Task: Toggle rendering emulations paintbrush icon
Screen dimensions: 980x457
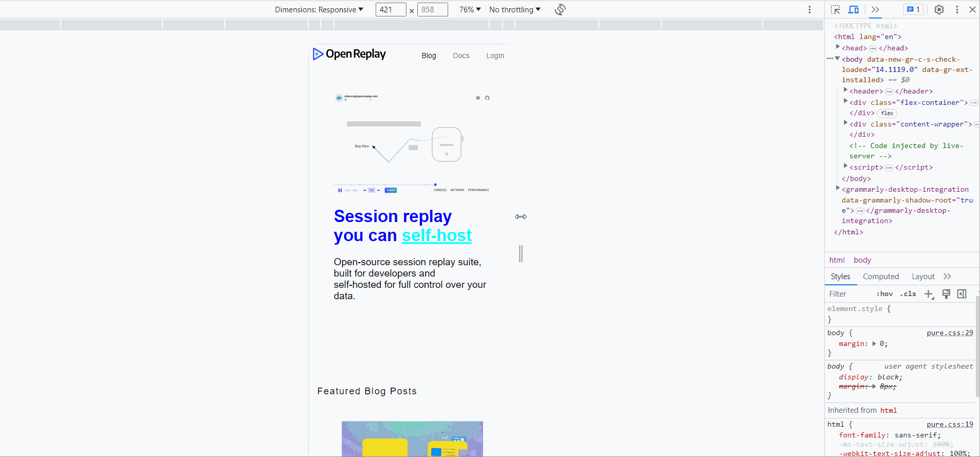Action: click(x=946, y=294)
